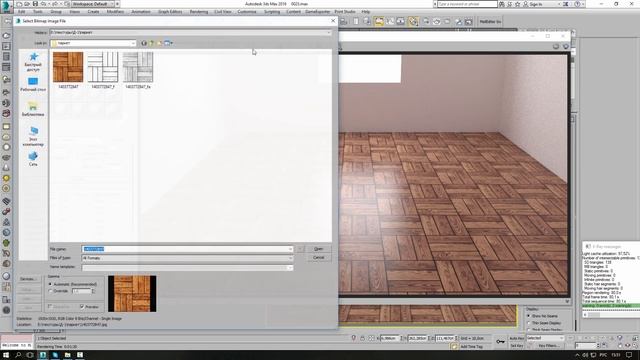Click the yellow sphere icon in left toolbar

coord(6,178)
